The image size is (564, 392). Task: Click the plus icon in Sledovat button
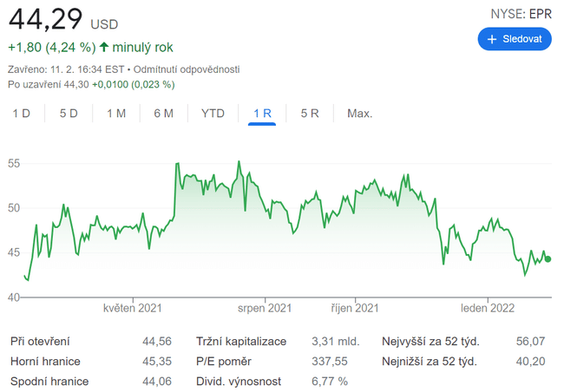[492, 39]
